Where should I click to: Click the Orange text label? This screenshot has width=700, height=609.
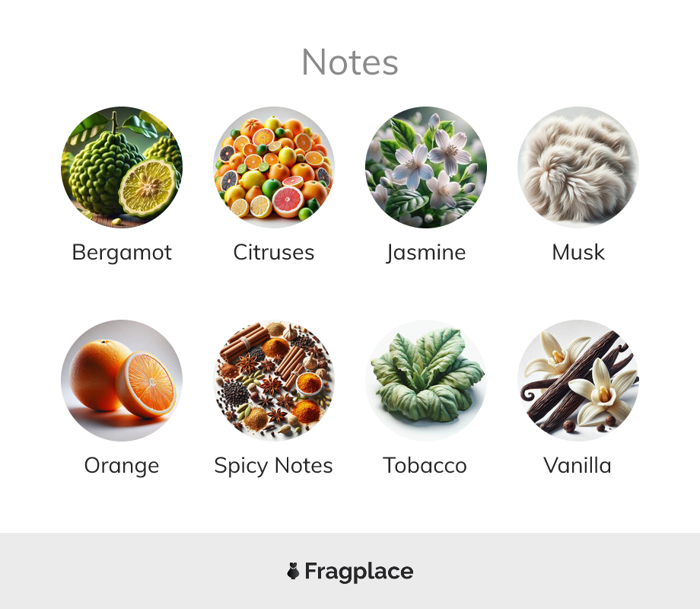[122, 466]
